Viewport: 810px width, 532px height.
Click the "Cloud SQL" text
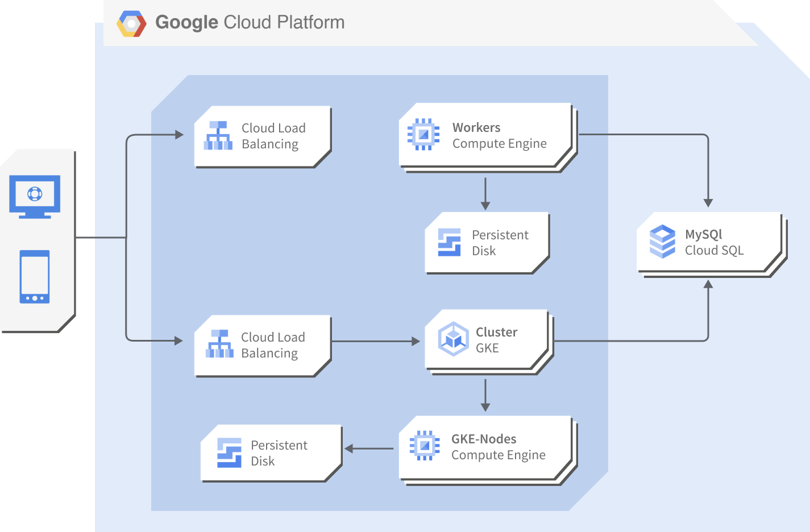tap(715, 250)
